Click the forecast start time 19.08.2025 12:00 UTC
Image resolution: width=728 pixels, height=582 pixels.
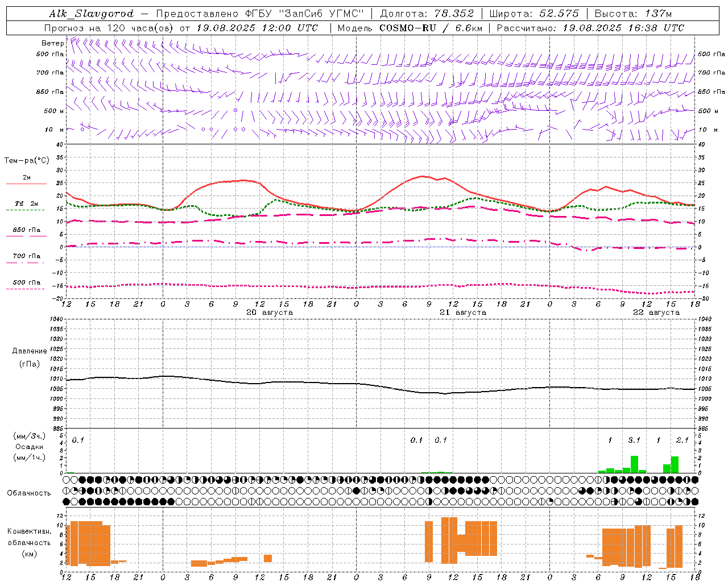[257, 28]
